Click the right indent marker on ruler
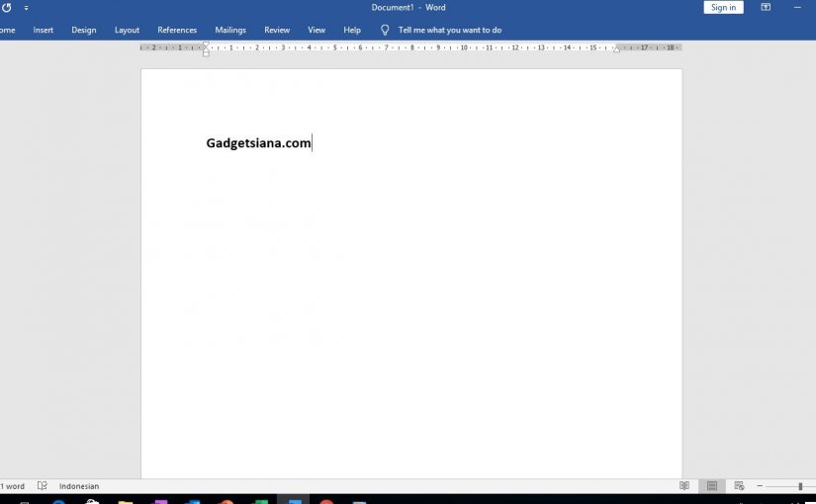The height and width of the screenshot is (504, 816). click(616, 48)
